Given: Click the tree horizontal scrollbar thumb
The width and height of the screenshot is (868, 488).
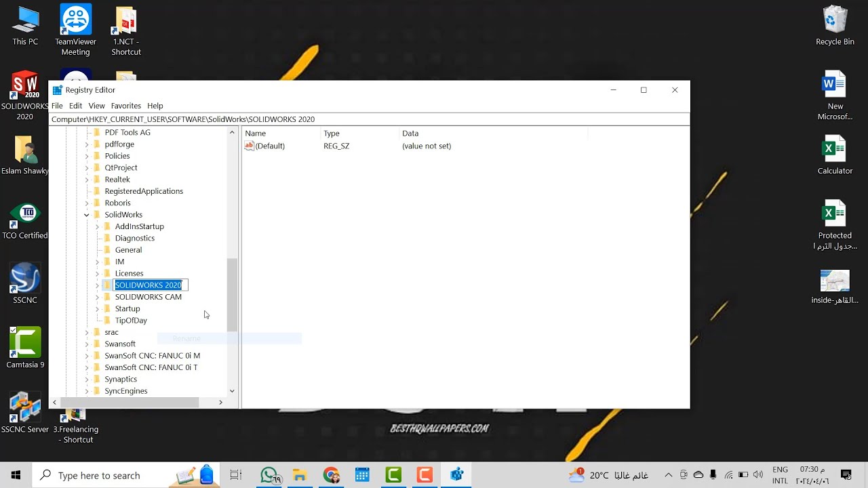Looking at the screenshot, I should [130, 403].
